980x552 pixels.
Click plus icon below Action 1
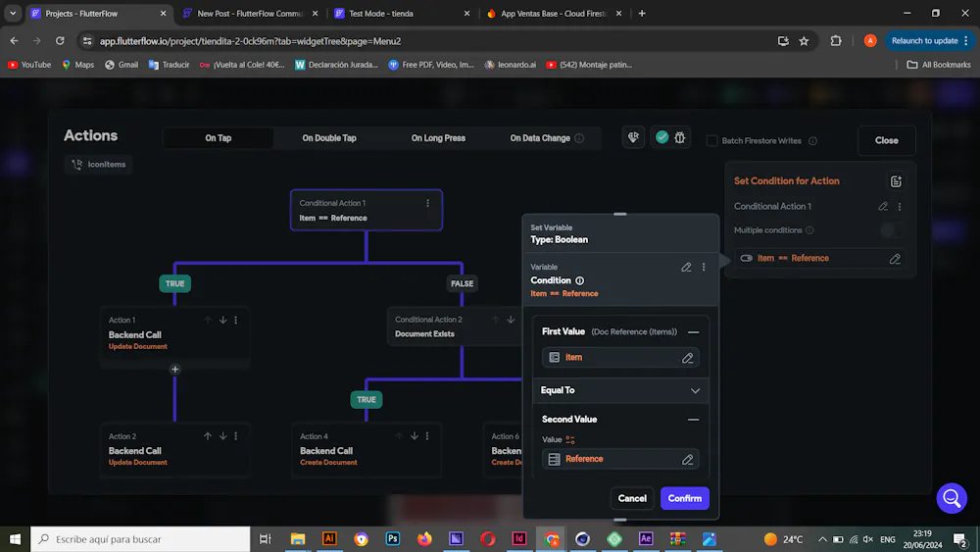(175, 370)
